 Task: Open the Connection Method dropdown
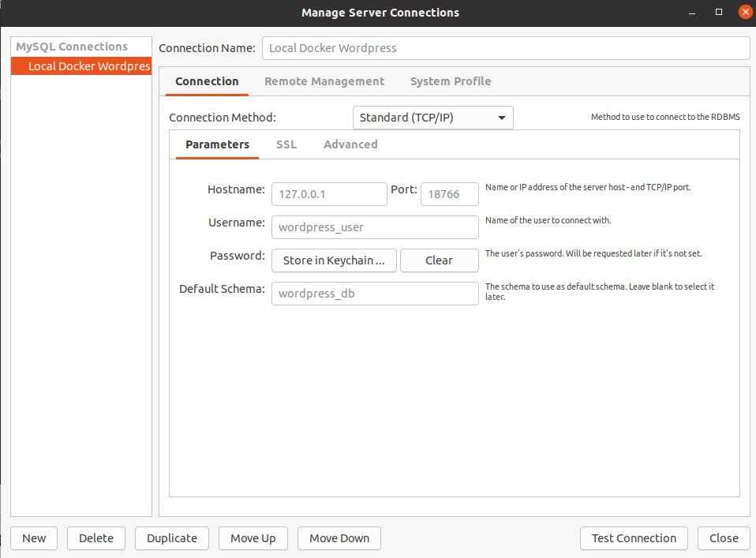pyautogui.click(x=433, y=118)
